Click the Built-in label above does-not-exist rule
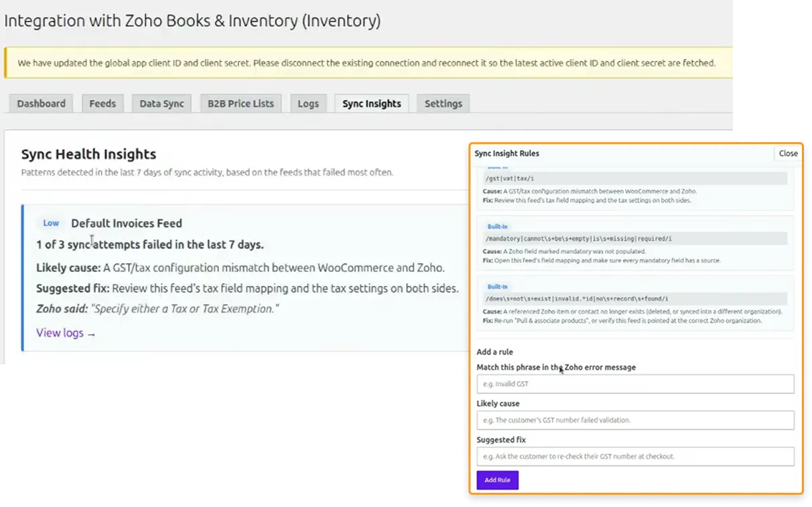Viewport: 812px width, 507px height. coord(497,287)
